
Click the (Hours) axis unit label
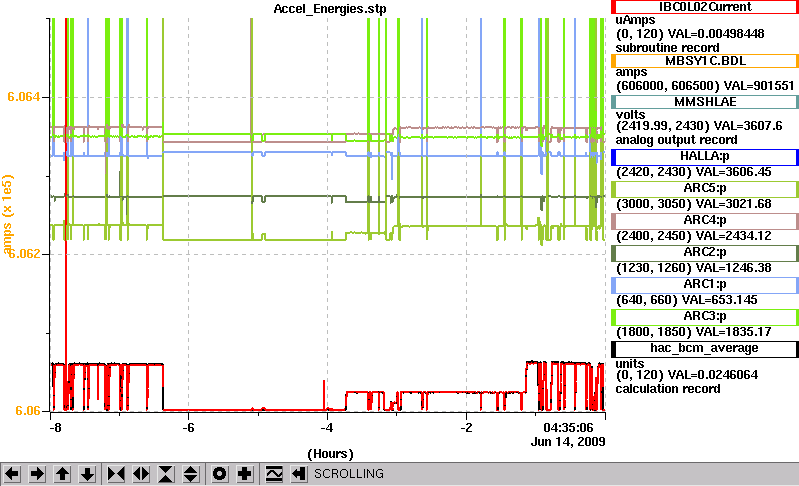click(x=330, y=454)
